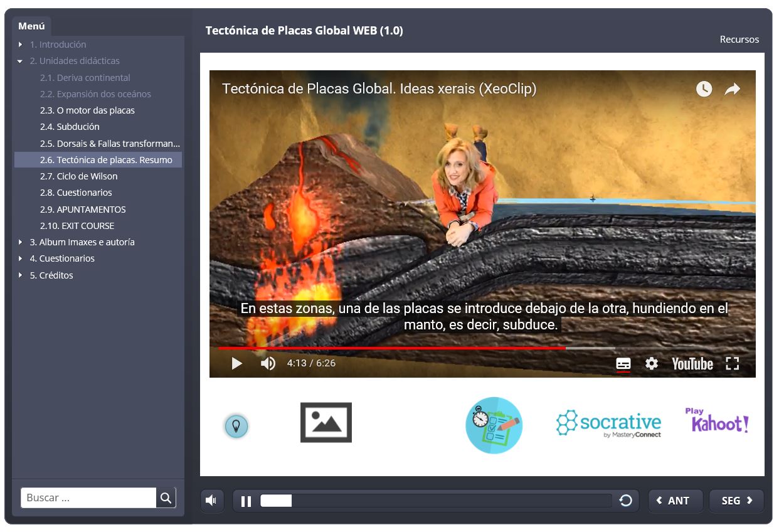Open the Recursos tab
The width and height of the screenshot is (779, 532).
coord(739,40)
